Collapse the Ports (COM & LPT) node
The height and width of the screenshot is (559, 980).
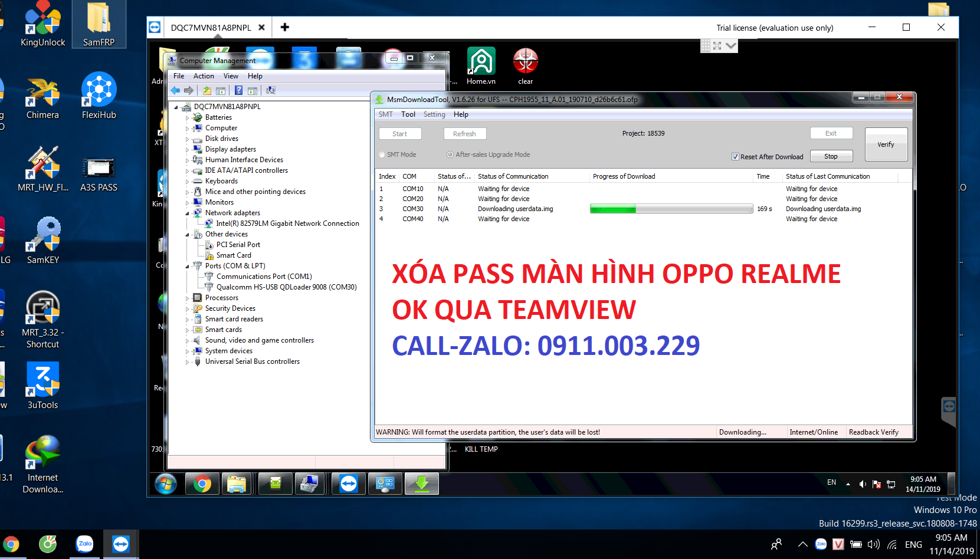click(x=188, y=266)
